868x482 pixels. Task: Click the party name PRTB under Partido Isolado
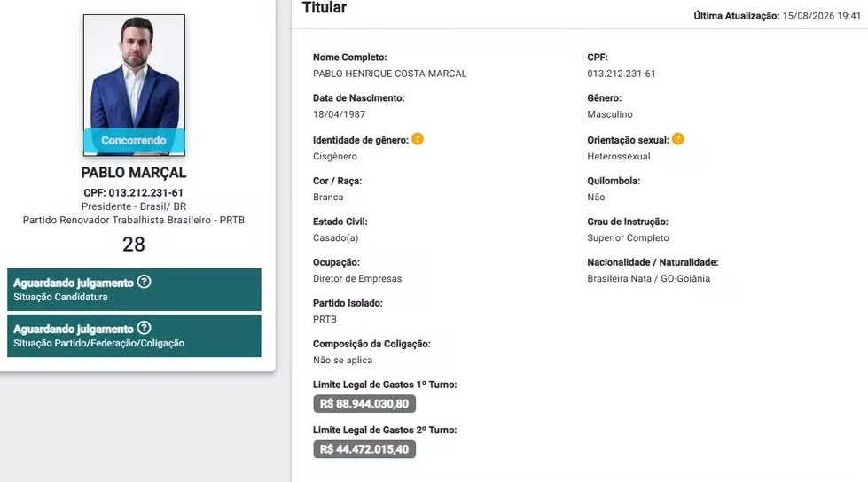pyautogui.click(x=325, y=319)
